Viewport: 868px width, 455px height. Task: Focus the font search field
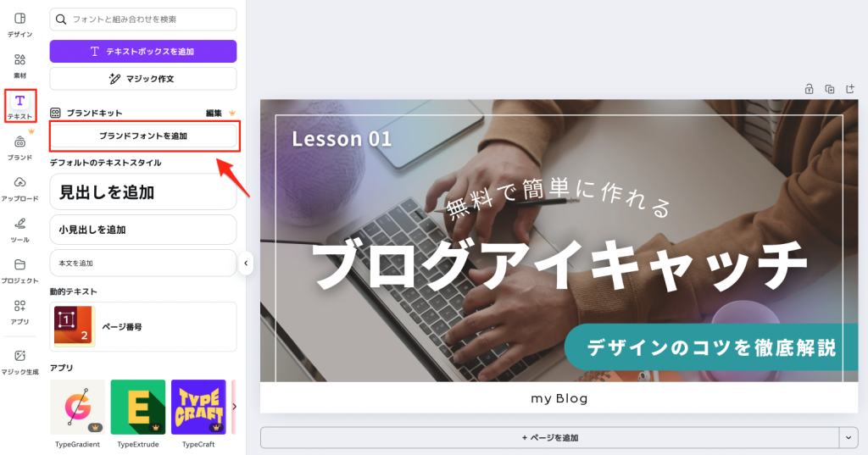[143, 19]
